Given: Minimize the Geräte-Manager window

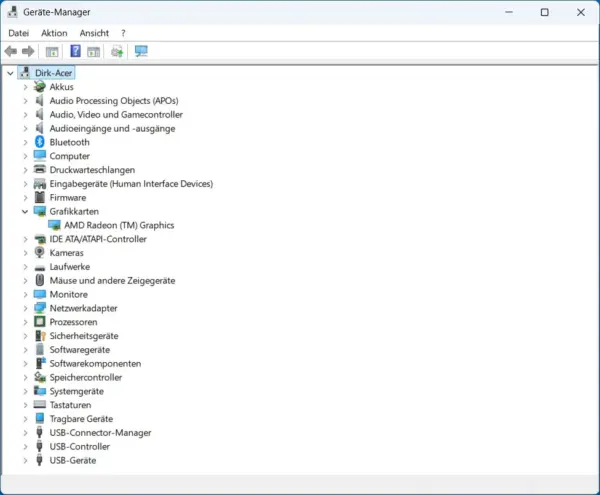Looking at the screenshot, I should coord(509,12).
